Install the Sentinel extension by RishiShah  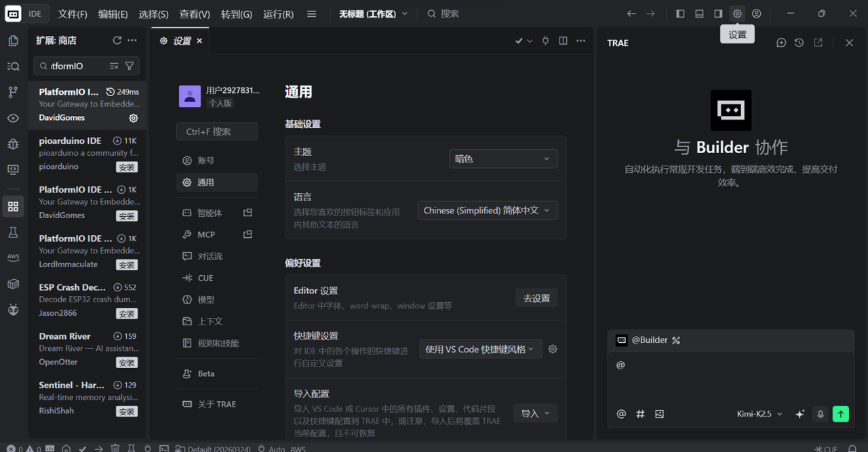click(x=127, y=411)
